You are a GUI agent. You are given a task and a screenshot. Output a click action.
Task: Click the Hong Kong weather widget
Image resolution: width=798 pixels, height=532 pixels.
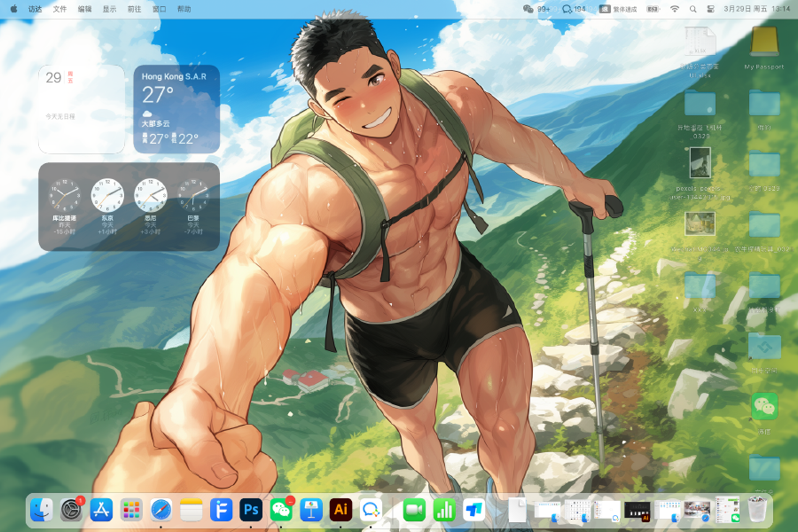coord(176,108)
